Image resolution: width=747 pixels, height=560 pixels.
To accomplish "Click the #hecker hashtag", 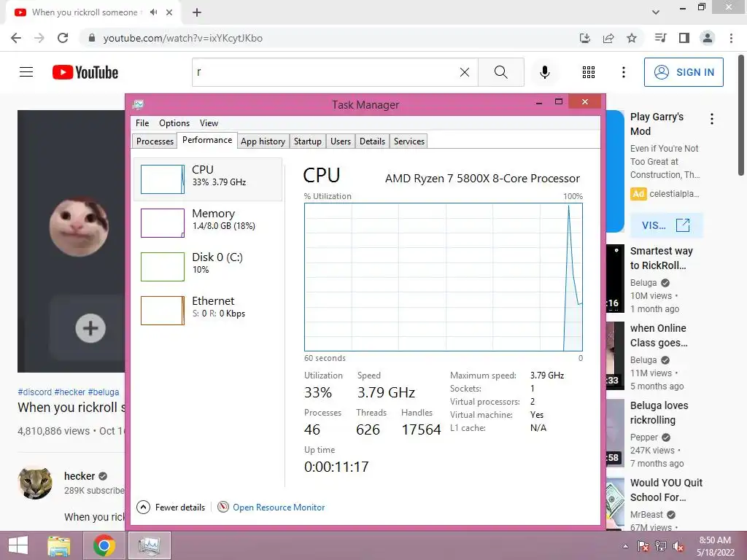I will click(x=69, y=392).
